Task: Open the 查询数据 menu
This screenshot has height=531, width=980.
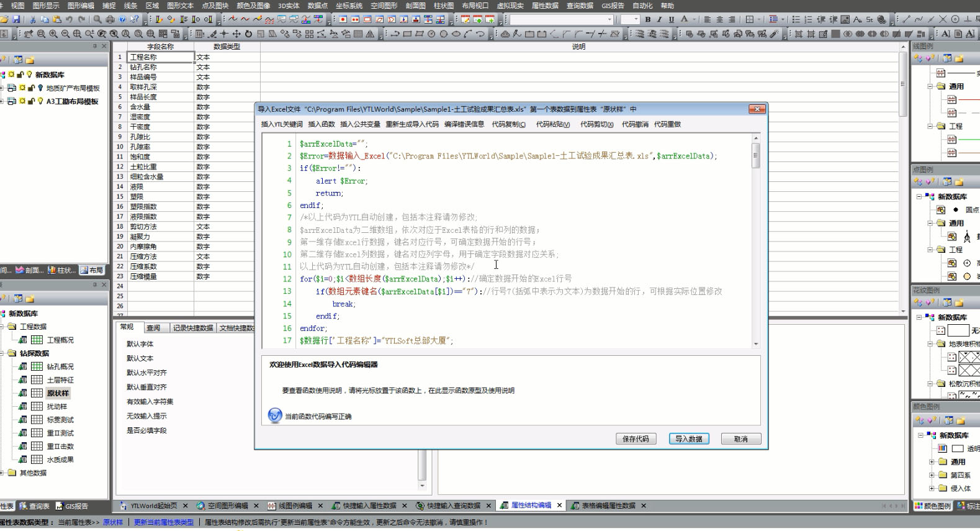Action: (580, 6)
